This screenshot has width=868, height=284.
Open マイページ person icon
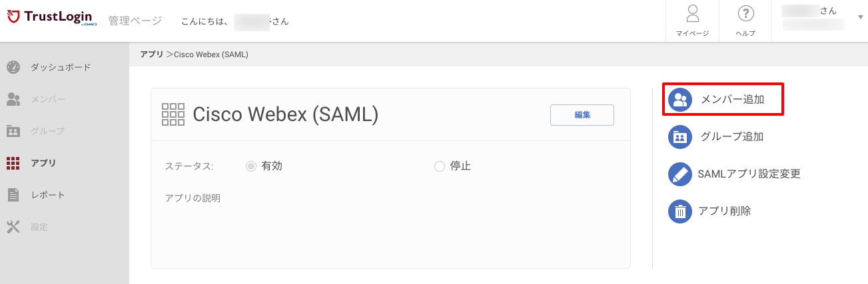click(692, 14)
